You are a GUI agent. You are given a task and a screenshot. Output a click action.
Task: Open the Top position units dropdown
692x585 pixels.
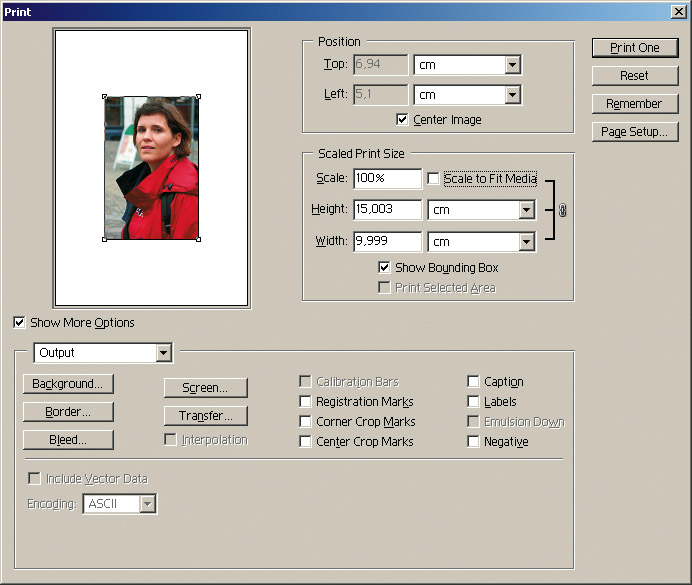coord(512,65)
